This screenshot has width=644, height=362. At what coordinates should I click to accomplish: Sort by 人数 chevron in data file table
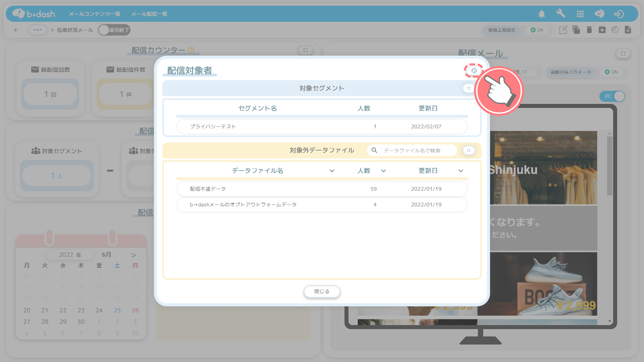coord(383,171)
